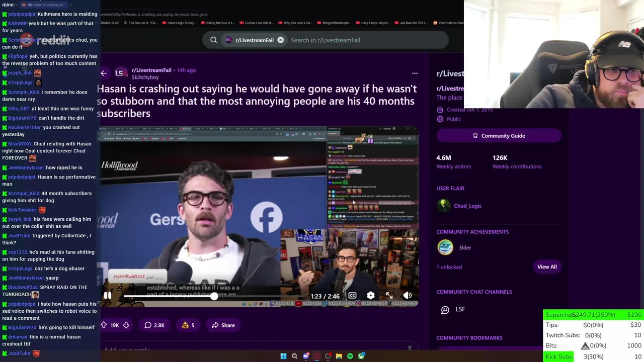Click the Chud_Logic user flair
This screenshot has width=644, height=362.
468,206
